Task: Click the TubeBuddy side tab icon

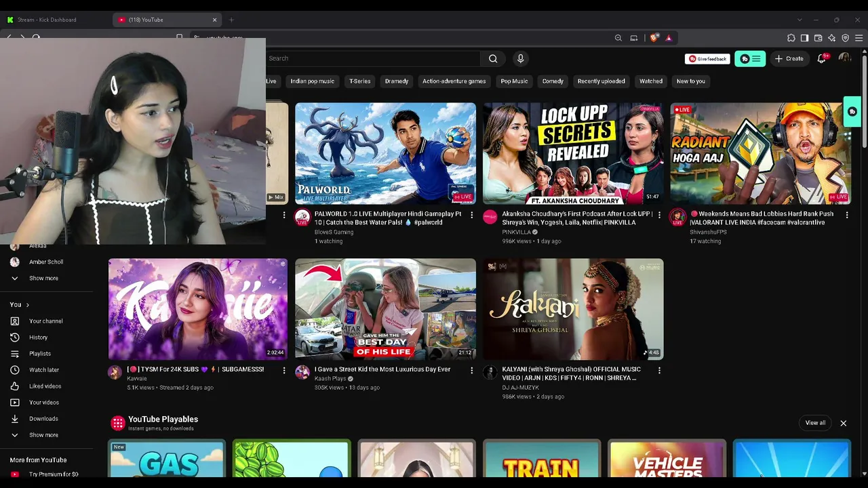Action: (x=852, y=112)
